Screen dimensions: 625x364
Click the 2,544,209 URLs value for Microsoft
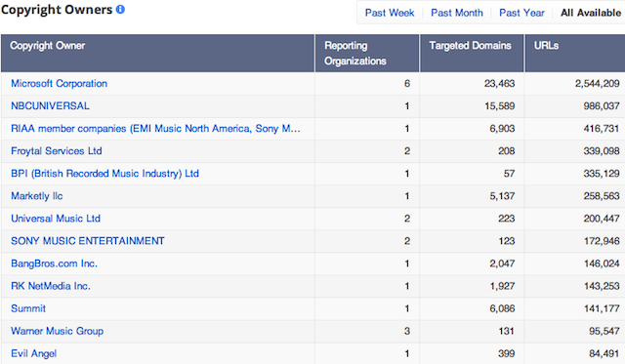click(x=597, y=84)
